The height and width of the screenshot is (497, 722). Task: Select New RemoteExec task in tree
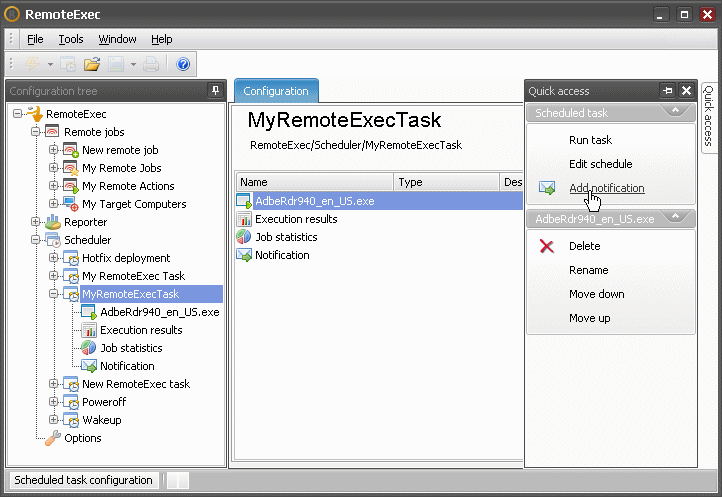[136, 384]
